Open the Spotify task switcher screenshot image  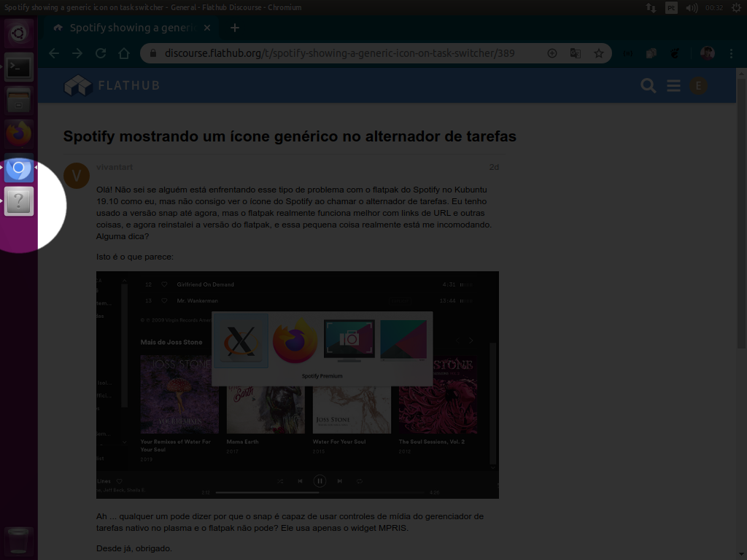(298, 385)
